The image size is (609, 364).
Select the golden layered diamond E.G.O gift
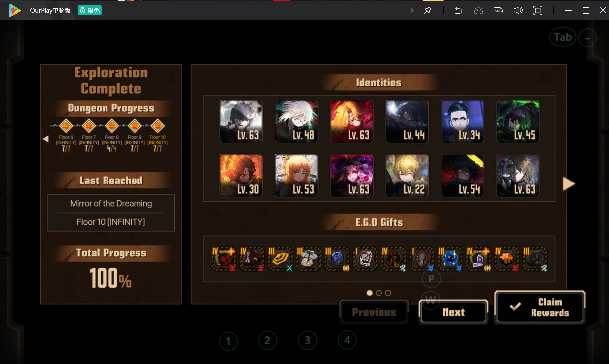point(280,259)
